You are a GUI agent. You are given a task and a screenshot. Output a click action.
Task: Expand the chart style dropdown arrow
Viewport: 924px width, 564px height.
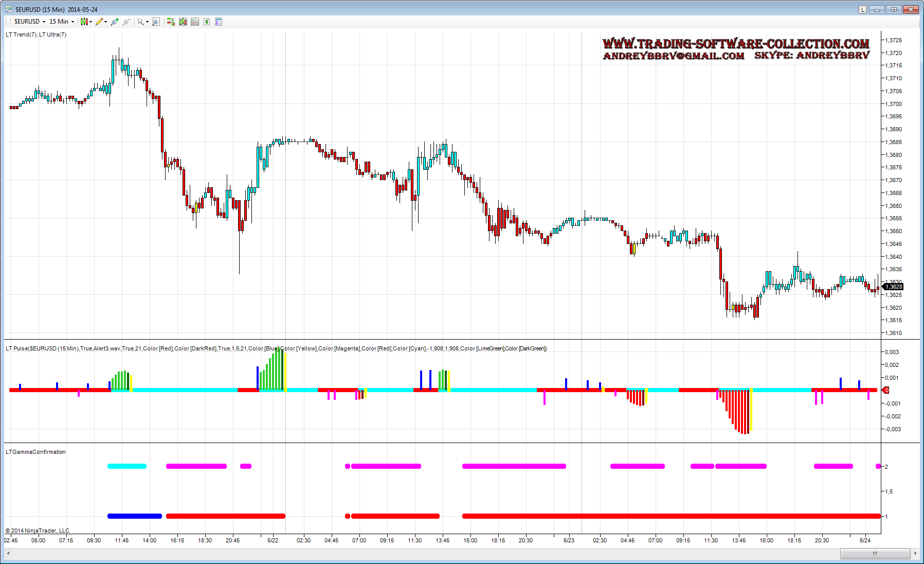pyautogui.click(x=91, y=22)
